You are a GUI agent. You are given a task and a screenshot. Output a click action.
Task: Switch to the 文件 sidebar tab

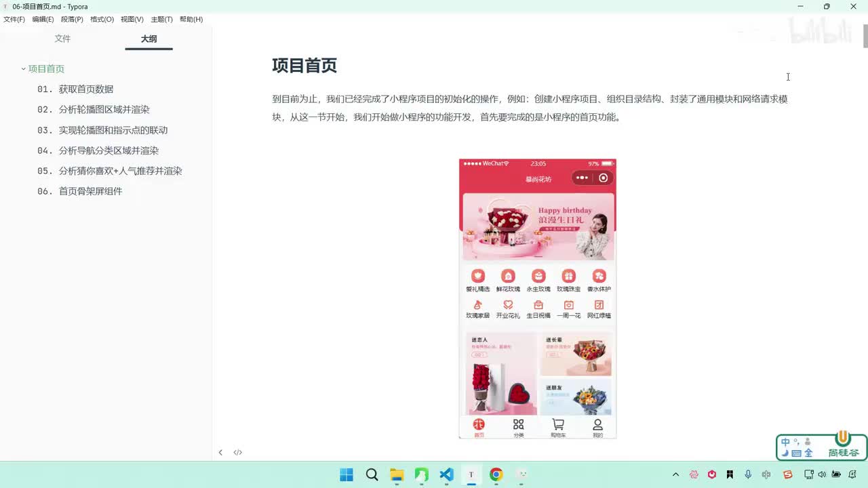(x=62, y=39)
